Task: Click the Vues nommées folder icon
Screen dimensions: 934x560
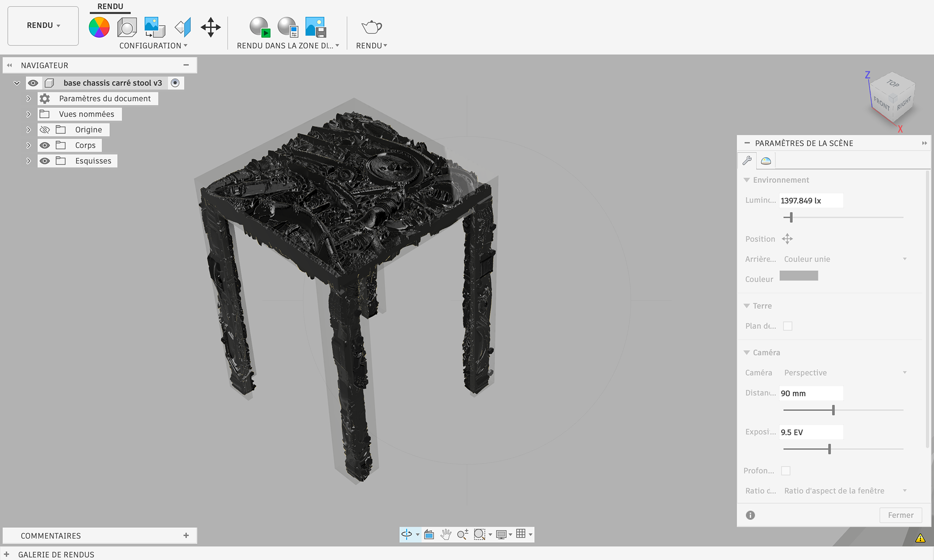Action: [45, 114]
